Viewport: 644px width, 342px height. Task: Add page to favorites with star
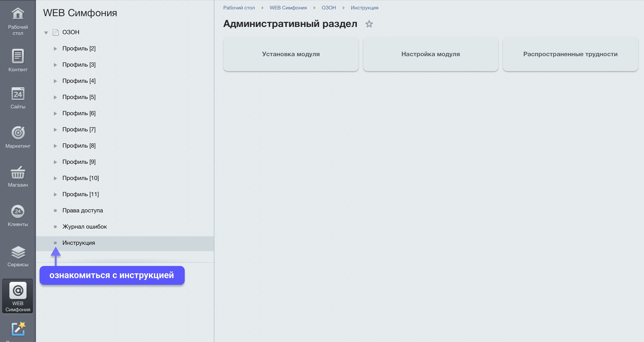coord(369,24)
